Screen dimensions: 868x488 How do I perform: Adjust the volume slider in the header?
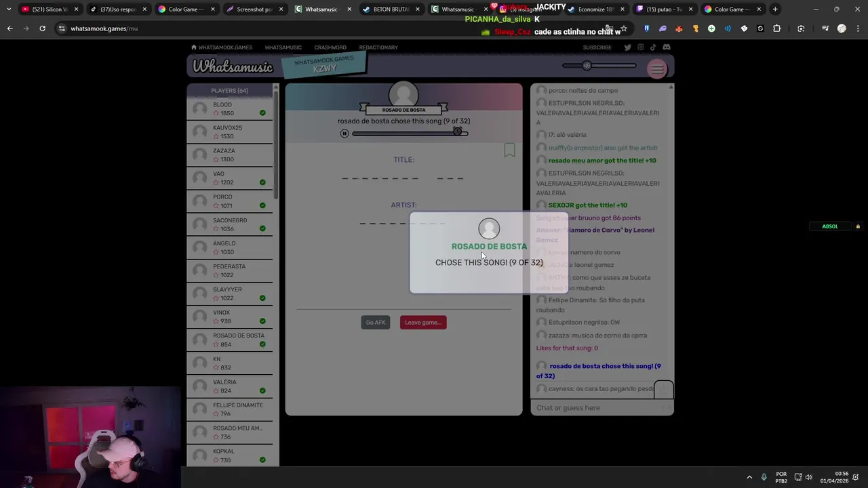599,66
